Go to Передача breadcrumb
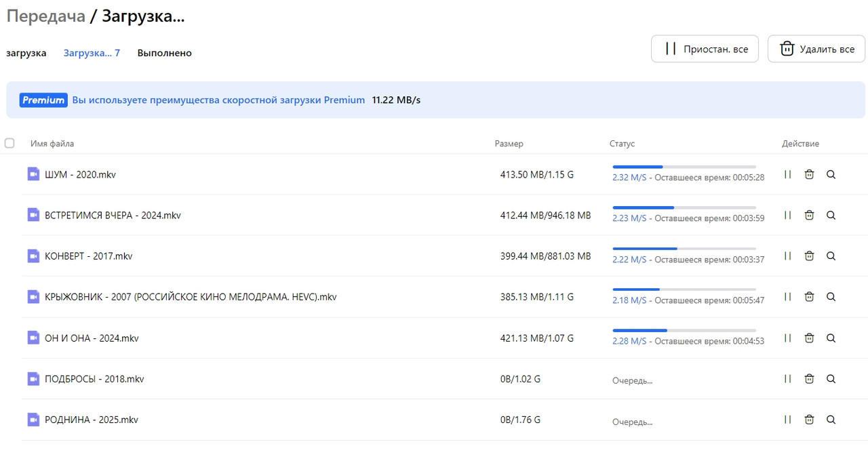Viewport: 868px width, 463px height. (46, 16)
